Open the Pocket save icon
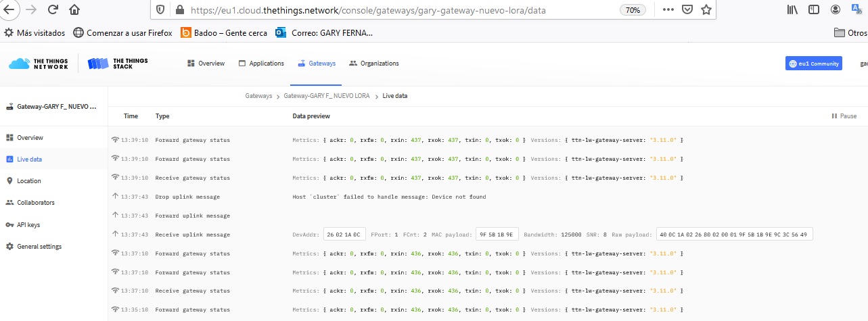868x321 pixels. point(687,10)
